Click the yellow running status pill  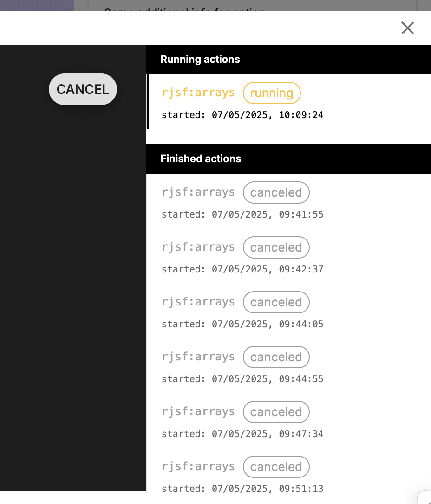(272, 93)
